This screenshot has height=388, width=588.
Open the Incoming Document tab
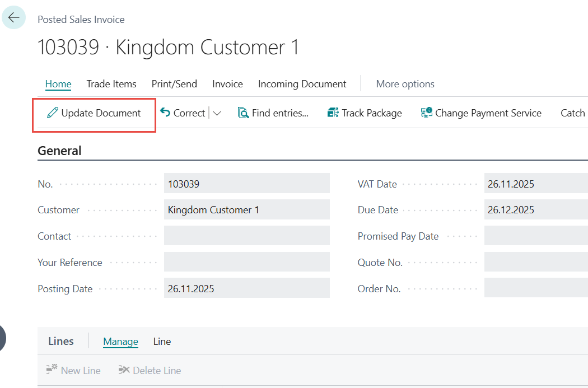pyautogui.click(x=302, y=84)
